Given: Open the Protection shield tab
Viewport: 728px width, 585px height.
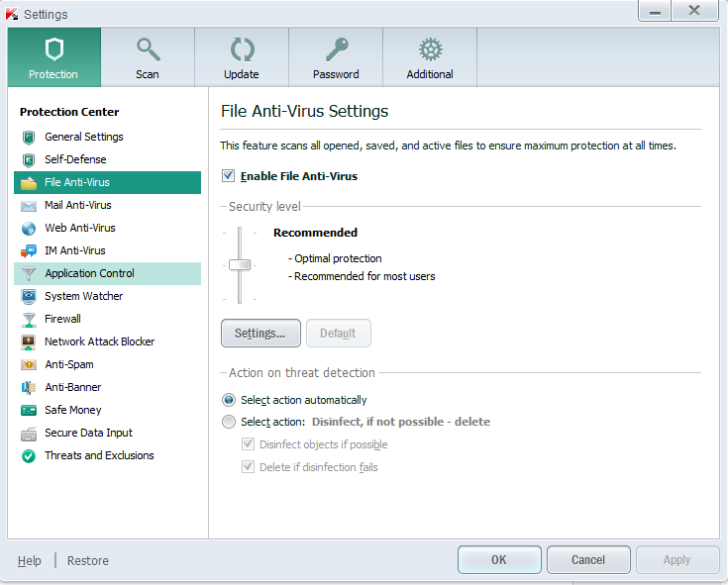Looking at the screenshot, I should [x=54, y=57].
